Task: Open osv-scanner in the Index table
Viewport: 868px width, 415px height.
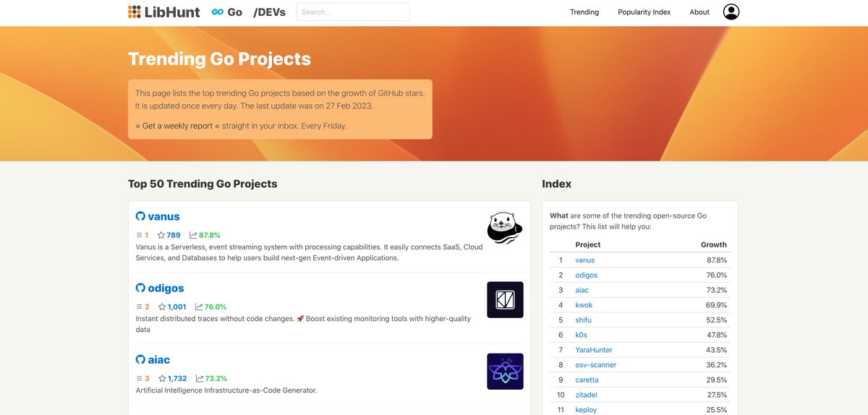Action: click(x=596, y=365)
